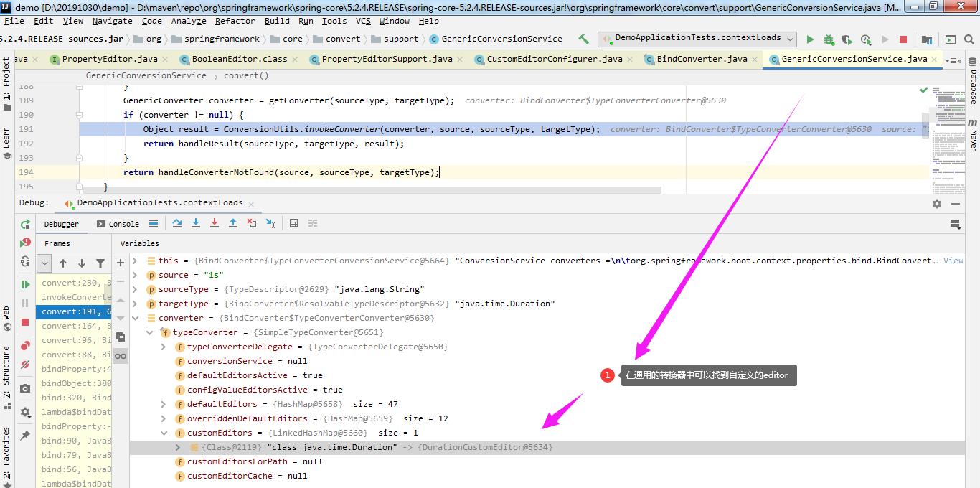This screenshot has height=488, width=980.
Task: Open the hidden editor tabs list dropdown
Action: (x=953, y=60)
